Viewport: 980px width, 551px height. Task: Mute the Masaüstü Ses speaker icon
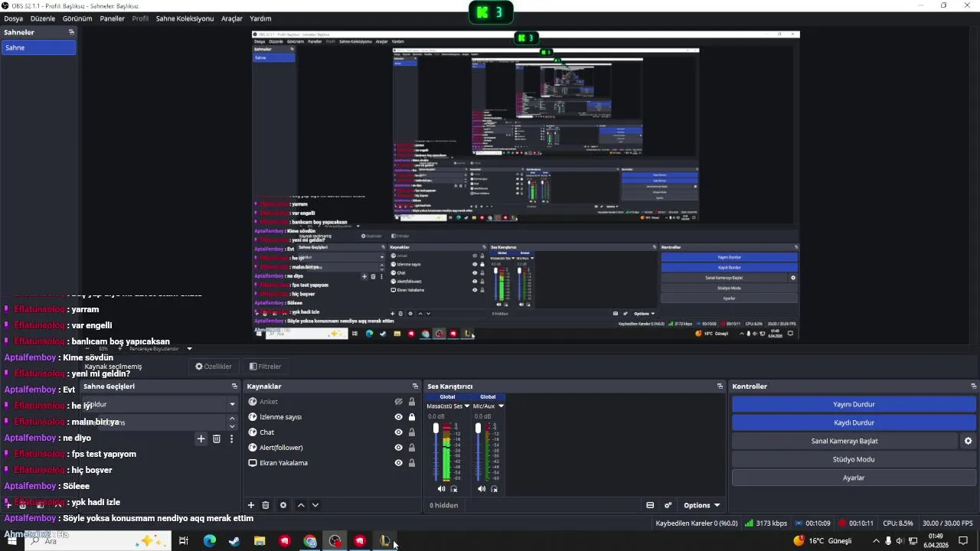(x=442, y=488)
